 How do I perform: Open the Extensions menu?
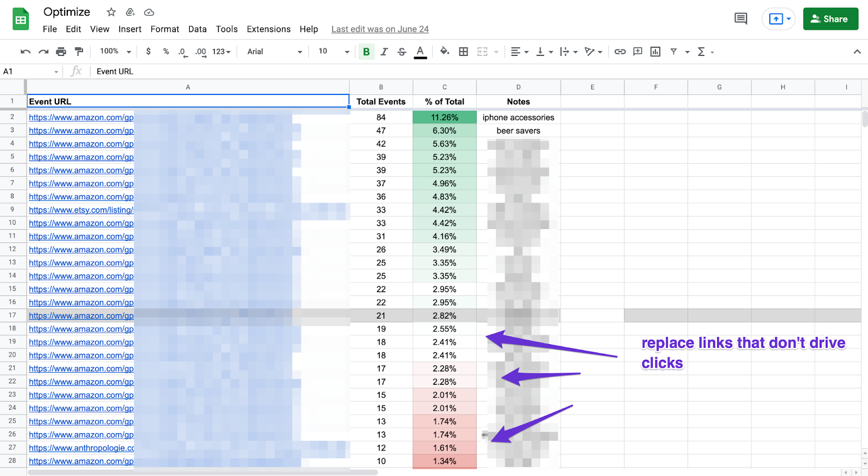click(x=269, y=29)
